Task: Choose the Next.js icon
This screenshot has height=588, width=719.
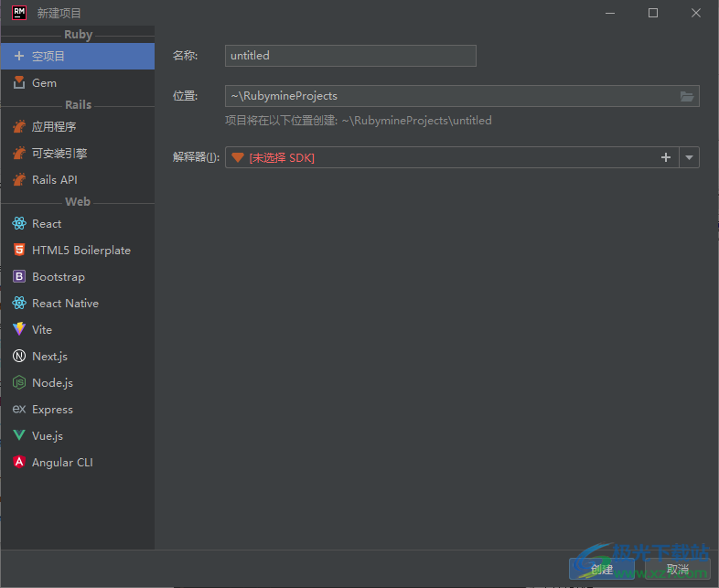Action: pyautogui.click(x=19, y=357)
